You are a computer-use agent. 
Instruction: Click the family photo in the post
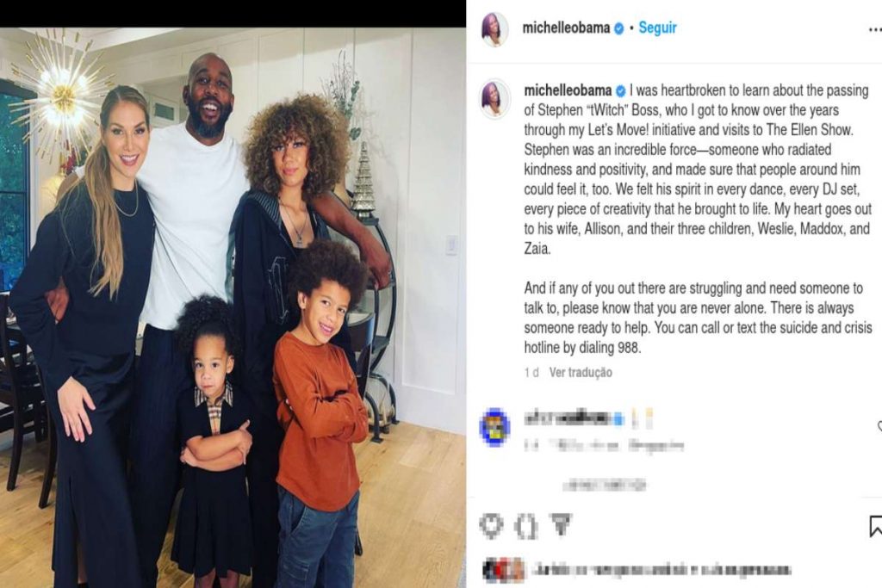[x=233, y=307]
